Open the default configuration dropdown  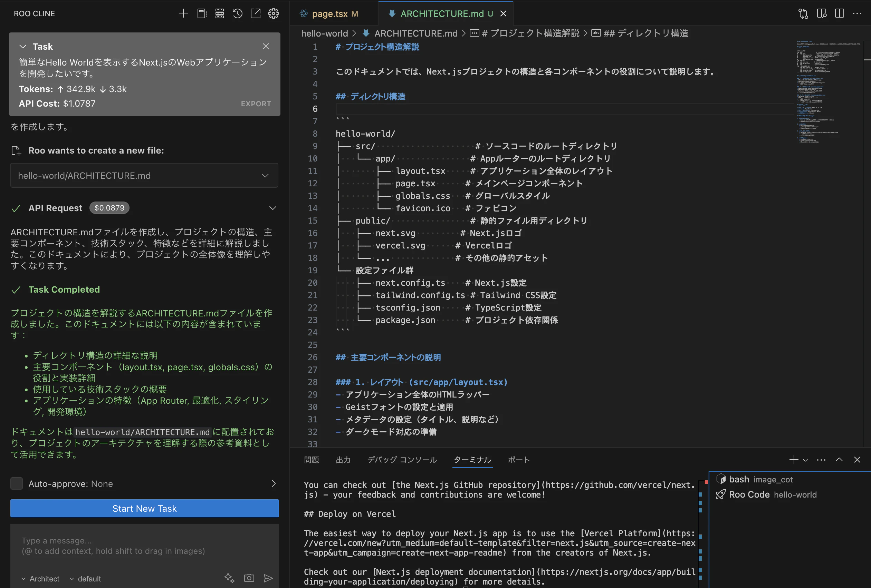pyautogui.click(x=85, y=579)
